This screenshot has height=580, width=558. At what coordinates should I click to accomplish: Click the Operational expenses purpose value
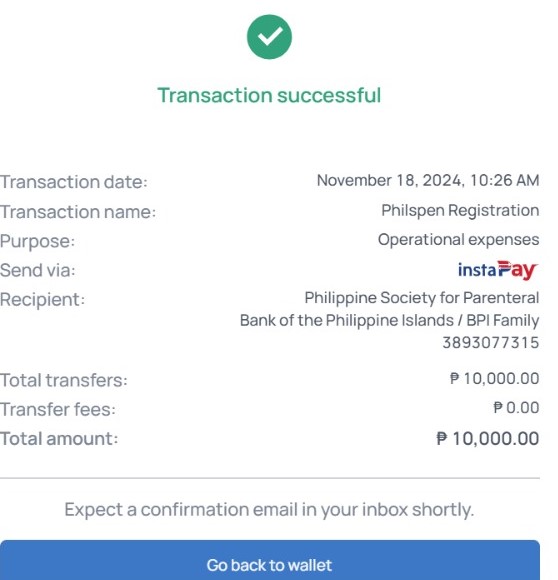[x=458, y=240]
